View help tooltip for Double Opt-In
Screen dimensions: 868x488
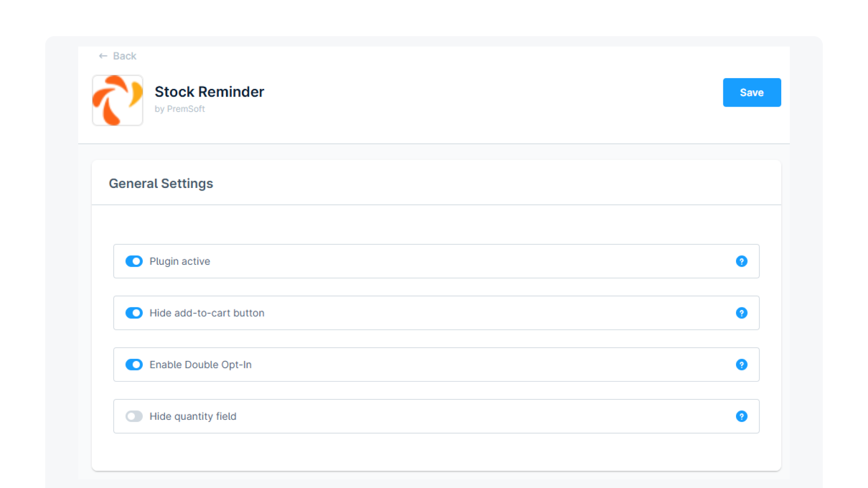coord(741,365)
